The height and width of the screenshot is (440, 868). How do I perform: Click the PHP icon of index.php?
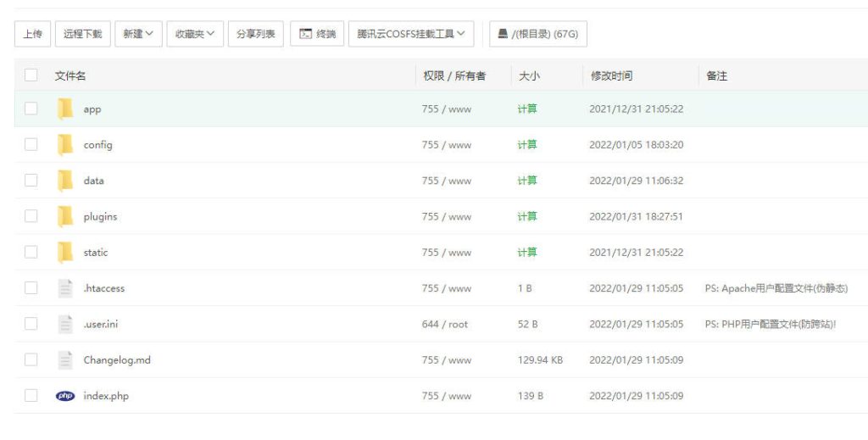pos(65,396)
